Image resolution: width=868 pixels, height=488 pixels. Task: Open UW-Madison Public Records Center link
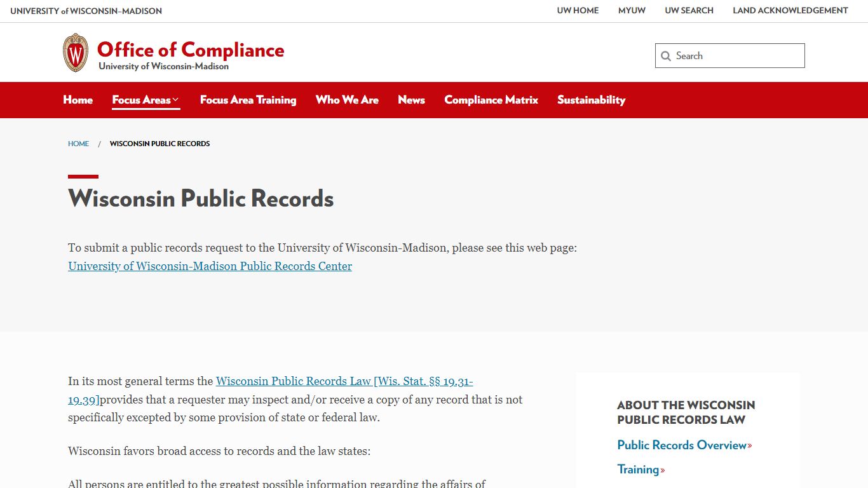point(210,266)
